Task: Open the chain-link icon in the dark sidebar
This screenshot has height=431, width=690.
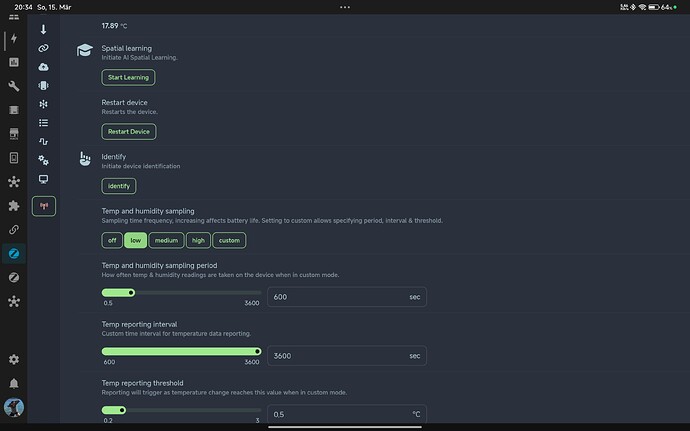Action: pos(14,229)
